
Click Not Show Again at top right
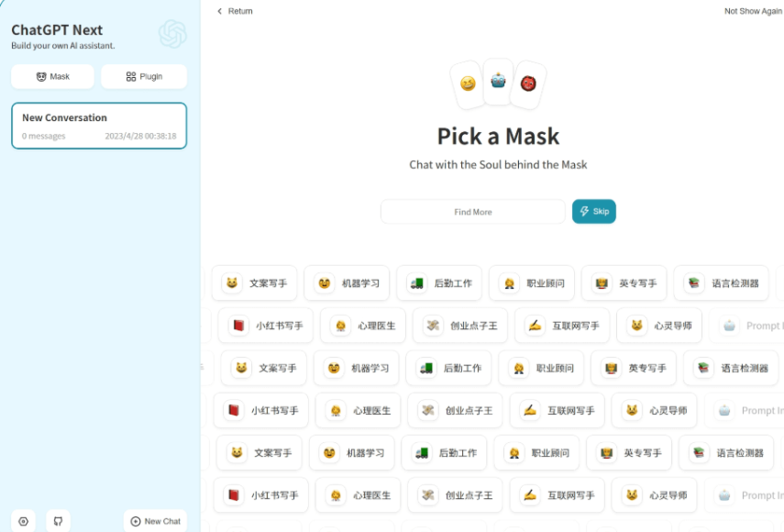coord(752,11)
